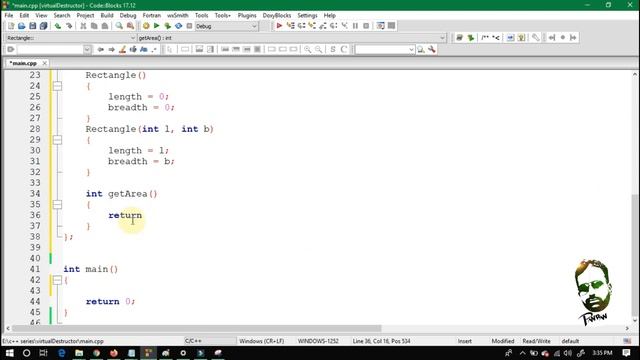Click the Redo arrow icon
The image size is (640, 360).
click(69, 26)
